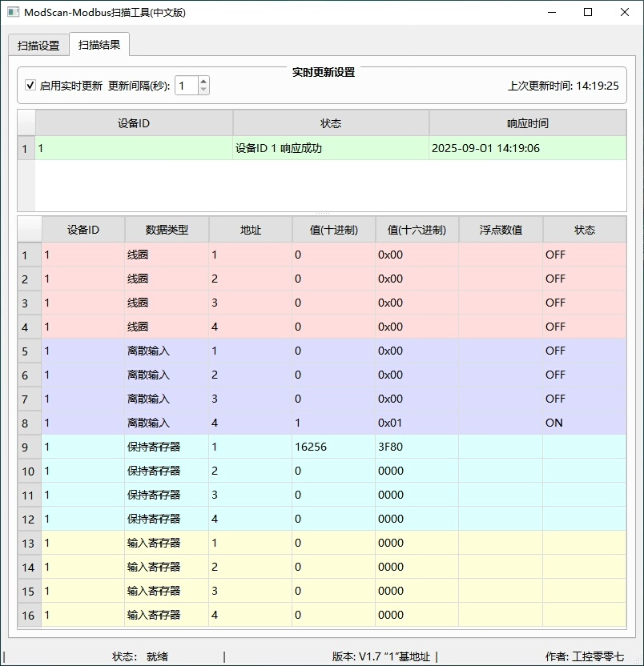Select the 3F80 hexadecimal value cell
Screen dimensions: 644x666
point(417,447)
